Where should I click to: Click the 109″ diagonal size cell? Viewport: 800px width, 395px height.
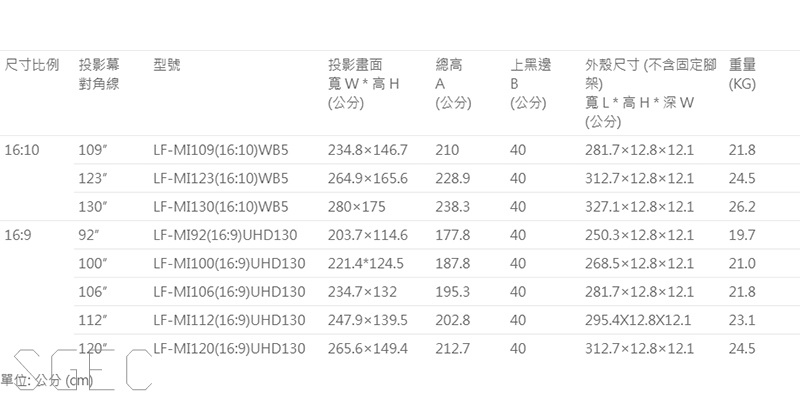coord(93,150)
